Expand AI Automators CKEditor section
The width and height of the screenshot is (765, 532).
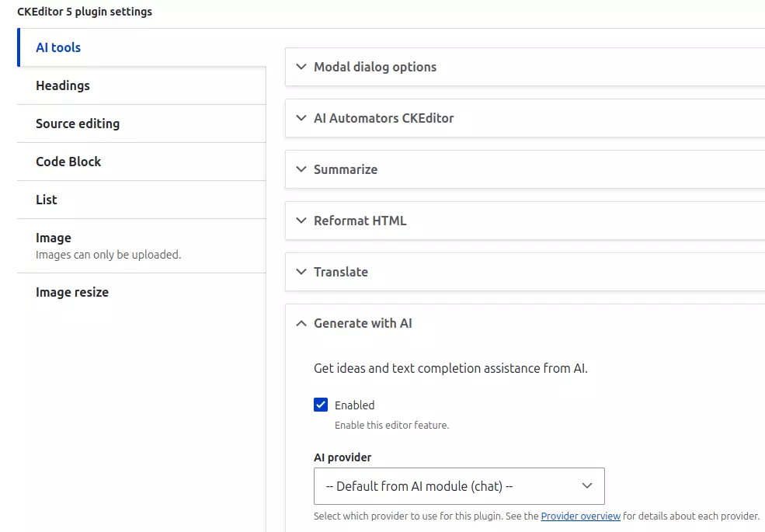(525, 118)
